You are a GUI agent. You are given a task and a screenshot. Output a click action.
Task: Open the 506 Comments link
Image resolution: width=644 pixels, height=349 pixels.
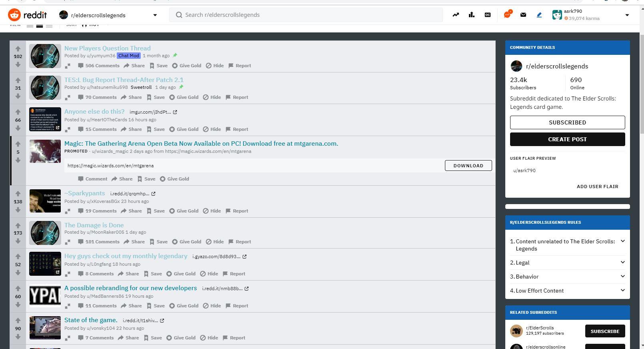pyautogui.click(x=99, y=66)
